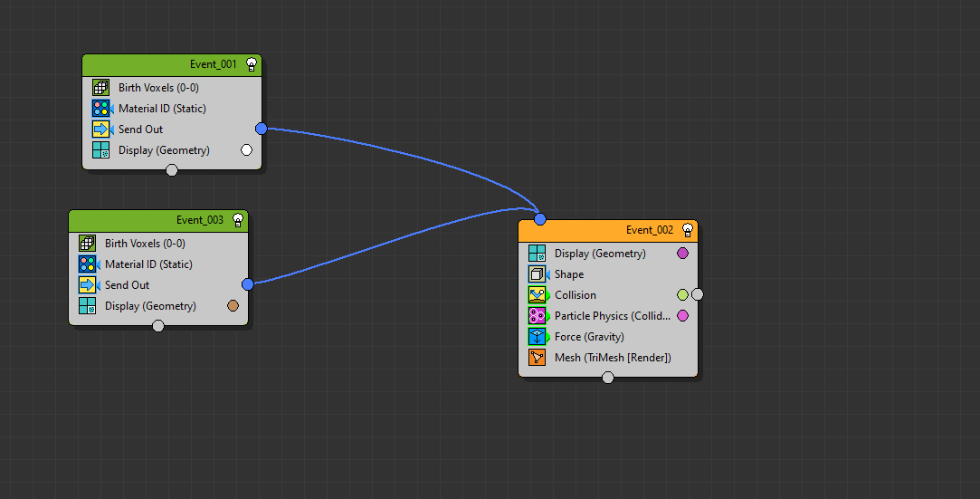Click the Birth Voxels icon in Event_001
Viewport: 980px width, 499px height.
tap(101, 88)
